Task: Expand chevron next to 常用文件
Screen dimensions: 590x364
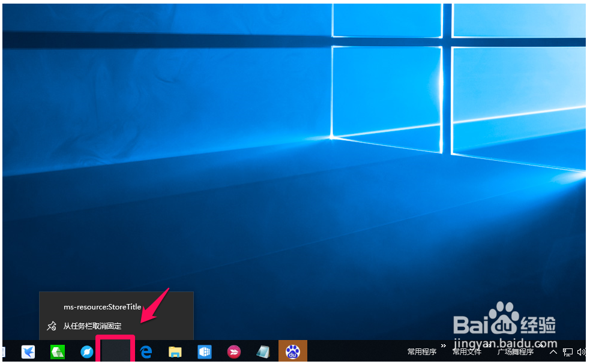Action: 488,345
